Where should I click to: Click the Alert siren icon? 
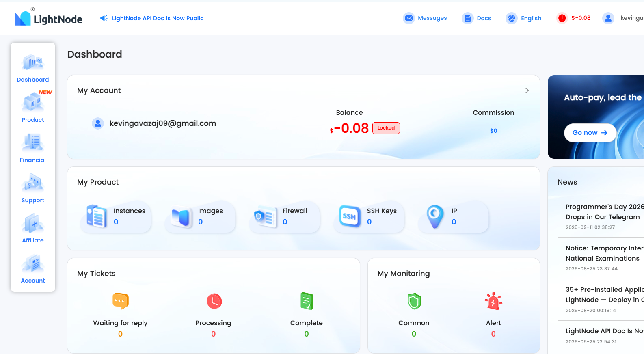493,301
